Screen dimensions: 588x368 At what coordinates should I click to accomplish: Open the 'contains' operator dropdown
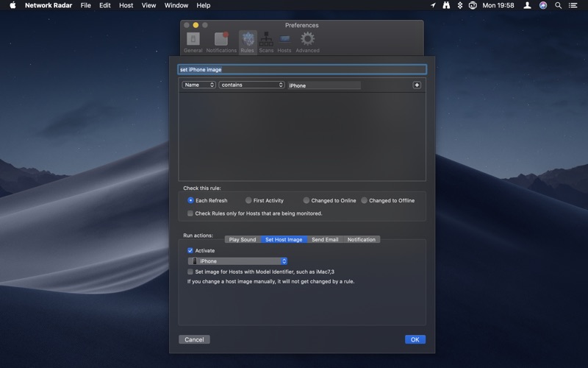pyautogui.click(x=251, y=85)
